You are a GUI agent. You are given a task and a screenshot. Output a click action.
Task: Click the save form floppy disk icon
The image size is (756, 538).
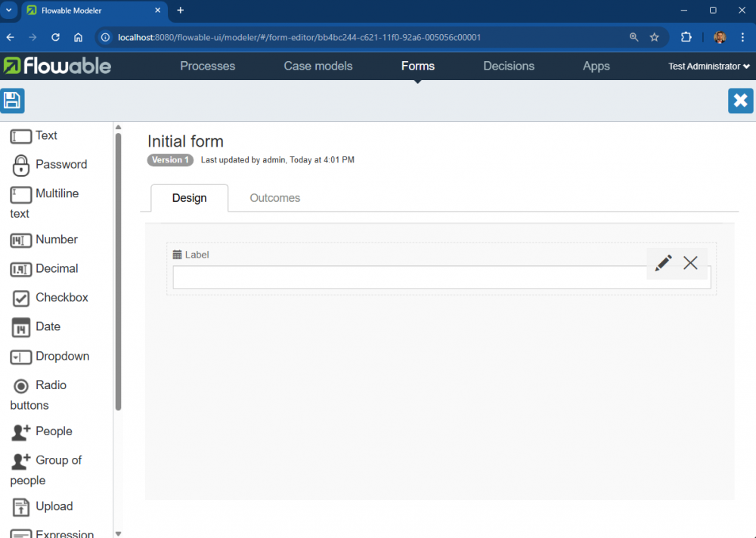[x=12, y=100]
